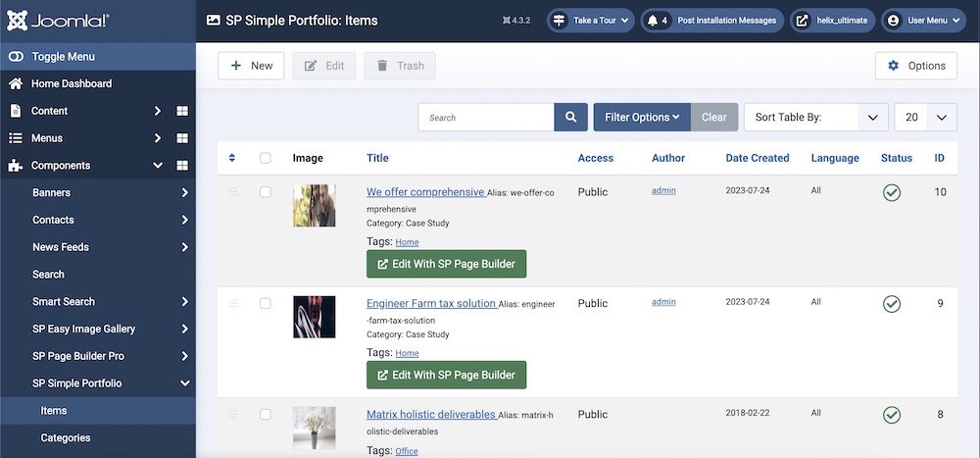The image size is (980, 458).
Task: Open Categories under SP Simple Portfolio
Action: (66, 438)
